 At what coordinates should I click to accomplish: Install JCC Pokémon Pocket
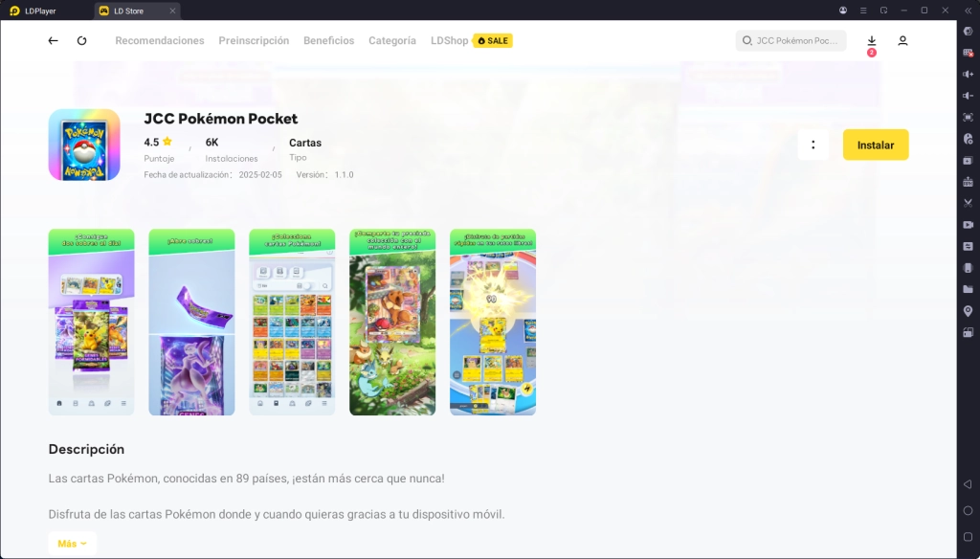pyautogui.click(x=876, y=145)
